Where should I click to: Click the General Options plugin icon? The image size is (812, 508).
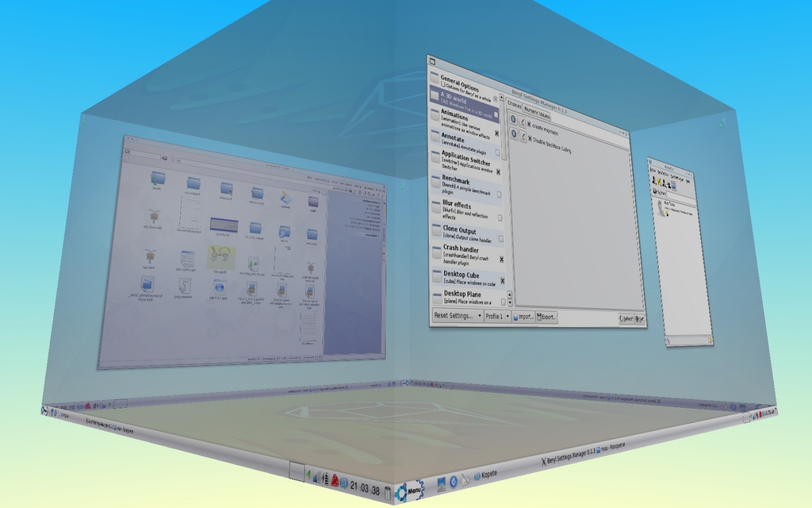point(434,77)
